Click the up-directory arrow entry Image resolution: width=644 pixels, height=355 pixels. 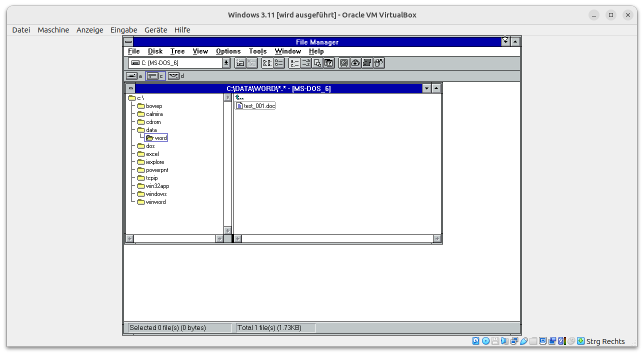239,97
